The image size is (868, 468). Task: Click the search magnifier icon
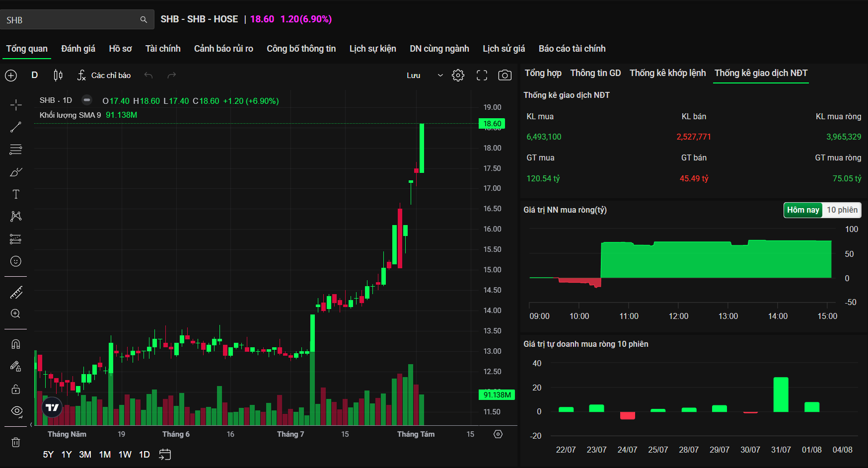(144, 20)
